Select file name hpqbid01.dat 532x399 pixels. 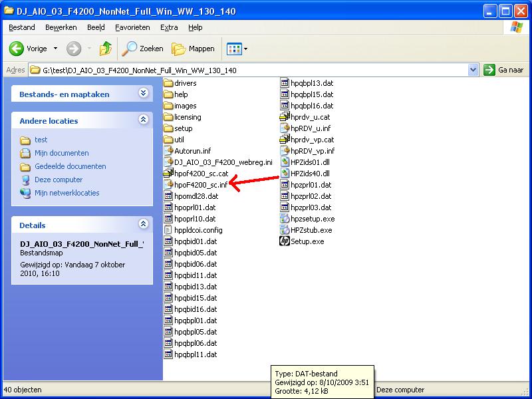[x=196, y=241]
